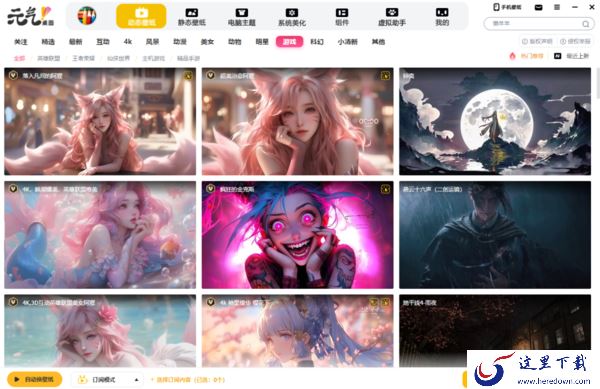Viewport: 600px width, 389px height.
Task: Open the pink flower-haired girl by water thumbnail
Action: coord(100,331)
